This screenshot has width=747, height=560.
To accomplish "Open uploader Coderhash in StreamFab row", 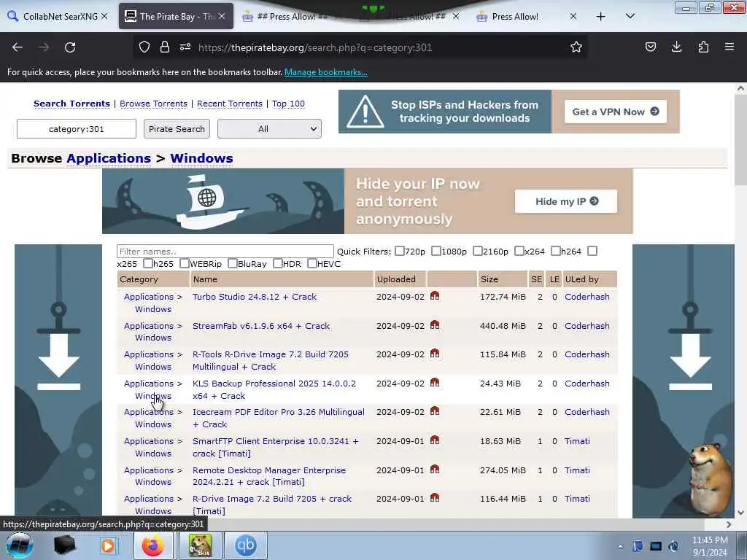I will click(x=587, y=326).
